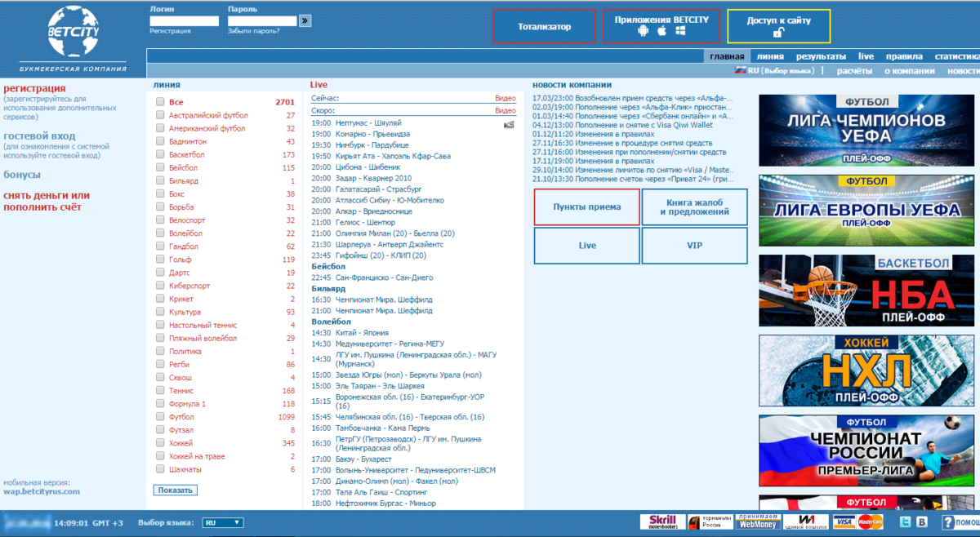Open the линия tab
The width and height of the screenshot is (980, 537).
pos(770,56)
